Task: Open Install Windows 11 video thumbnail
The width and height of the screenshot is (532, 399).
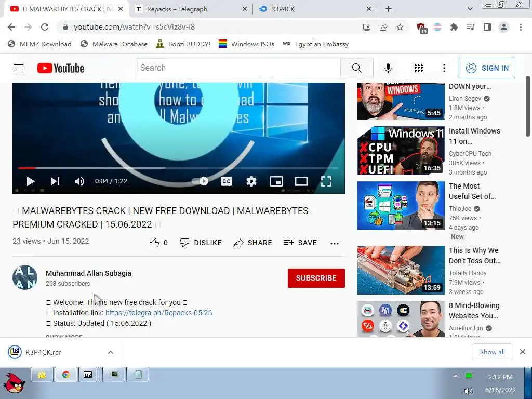Action: tap(401, 151)
